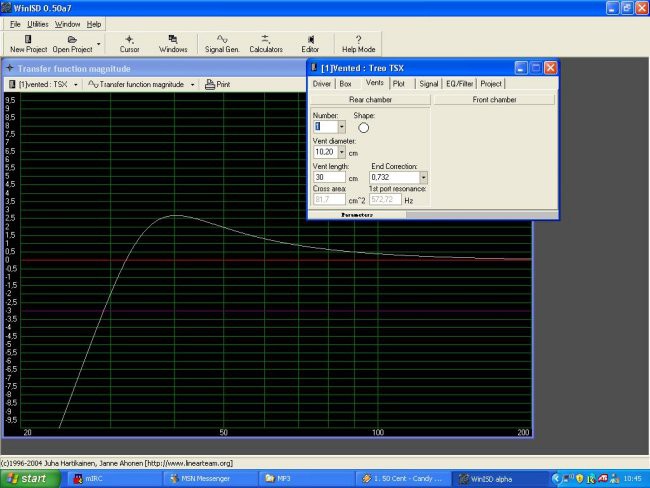Expand the Open Project dropdown arrow
The height and width of the screenshot is (488, 650).
[x=99, y=44]
